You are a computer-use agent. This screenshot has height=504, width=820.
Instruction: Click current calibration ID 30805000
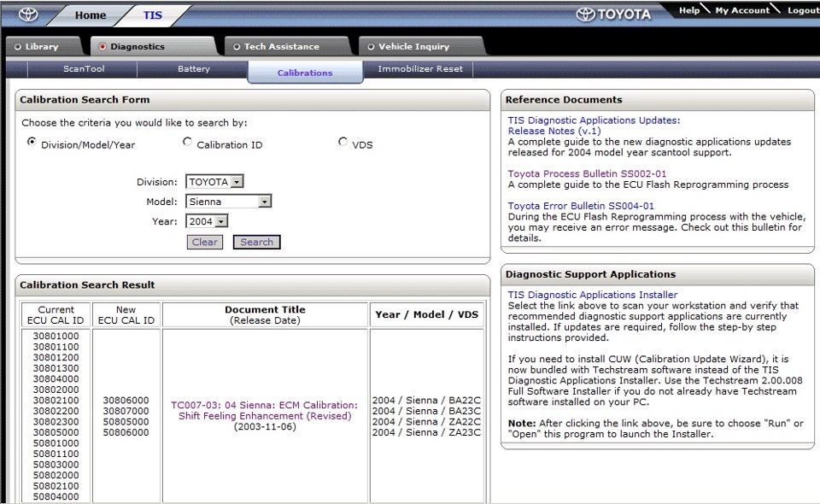coord(56,432)
